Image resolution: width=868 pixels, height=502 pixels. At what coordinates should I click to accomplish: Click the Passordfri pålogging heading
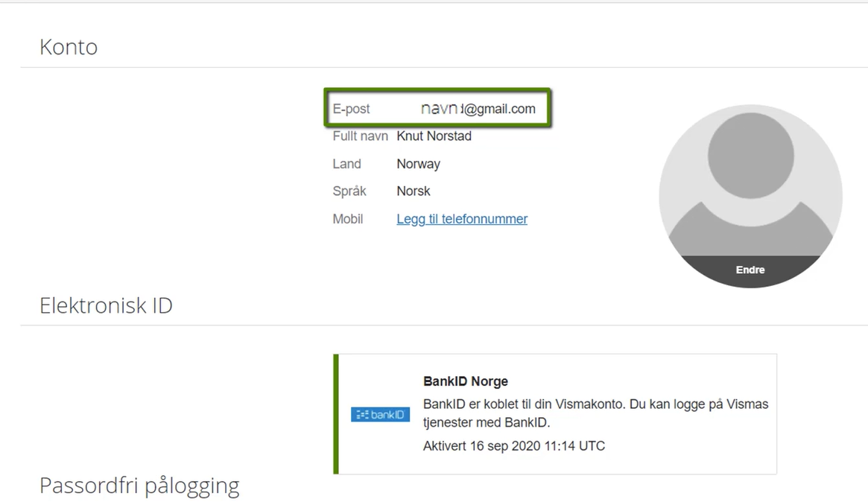pos(139,486)
